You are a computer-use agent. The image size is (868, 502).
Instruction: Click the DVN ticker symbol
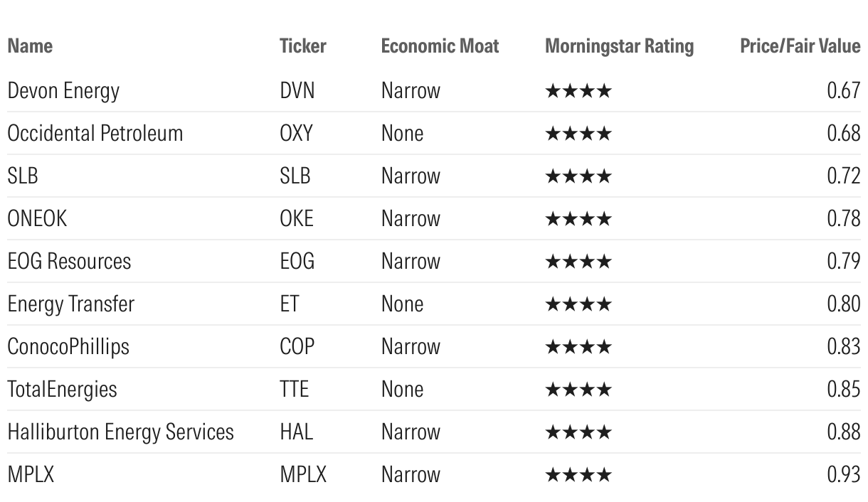[x=297, y=91]
